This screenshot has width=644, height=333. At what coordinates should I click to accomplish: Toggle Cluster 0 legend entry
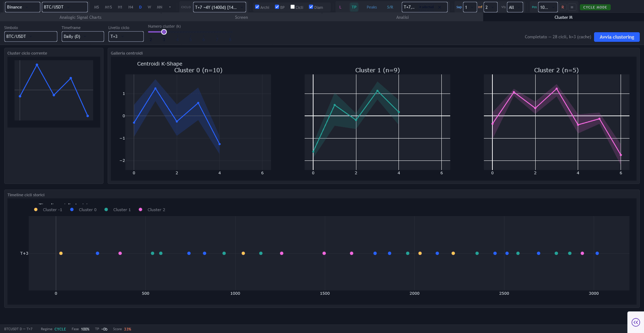[84, 210]
